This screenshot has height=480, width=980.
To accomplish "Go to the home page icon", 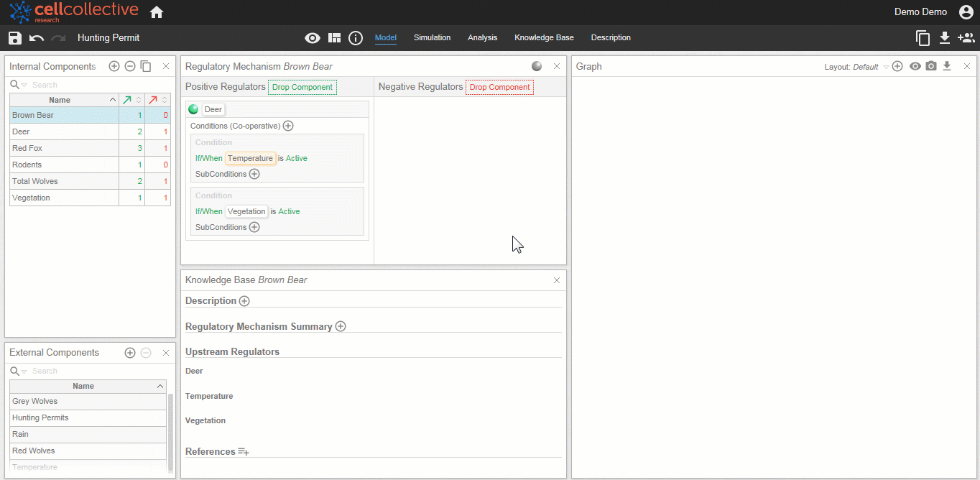I will pos(157,12).
